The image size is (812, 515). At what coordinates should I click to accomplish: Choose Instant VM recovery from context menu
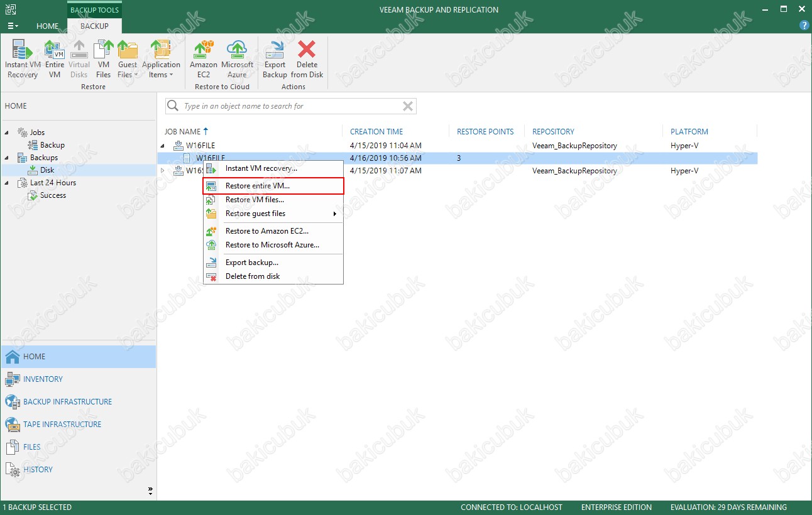273,168
